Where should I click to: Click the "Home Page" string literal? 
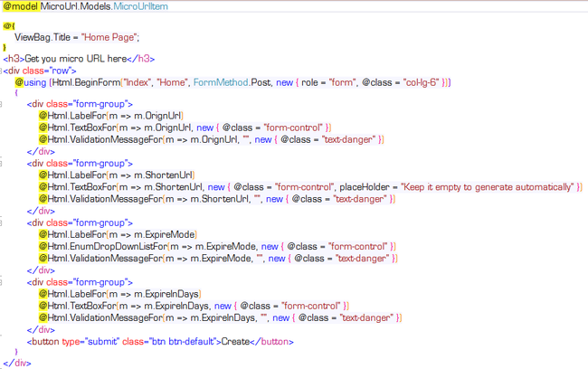[x=109, y=37]
